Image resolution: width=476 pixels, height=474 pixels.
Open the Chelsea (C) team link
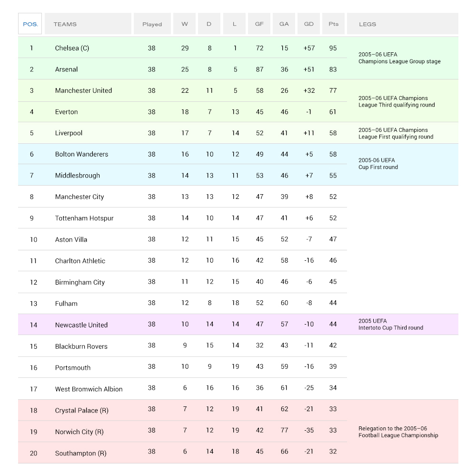click(x=72, y=48)
